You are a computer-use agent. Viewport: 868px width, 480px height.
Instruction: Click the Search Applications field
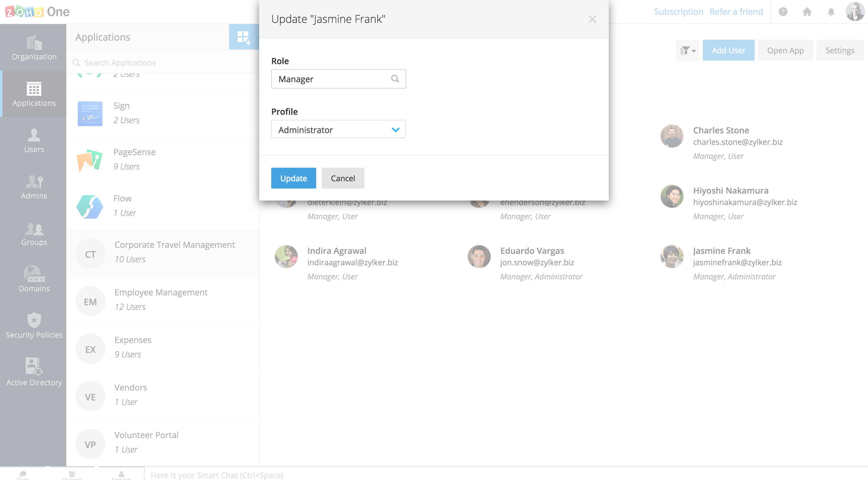click(x=163, y=63)
